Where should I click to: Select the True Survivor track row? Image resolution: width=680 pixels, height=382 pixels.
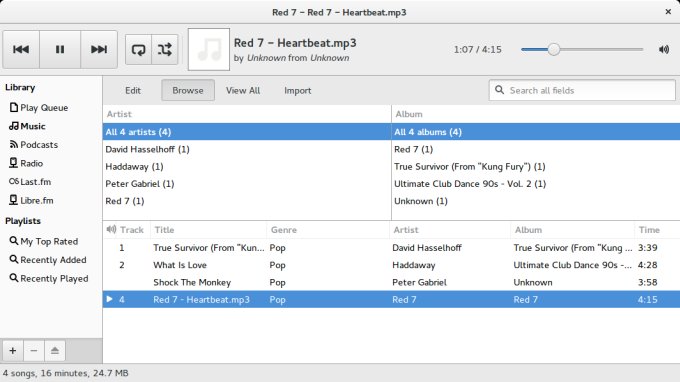391,248
